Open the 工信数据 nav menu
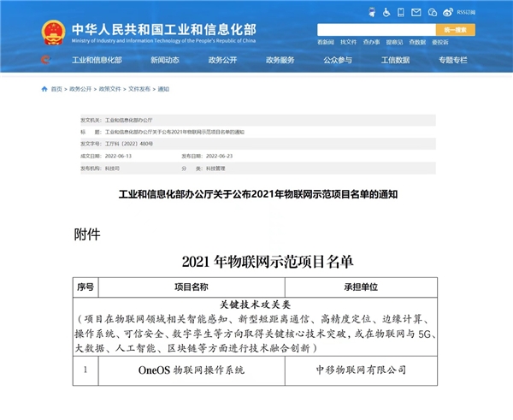 pyautogui.click(x=395, y=60)
